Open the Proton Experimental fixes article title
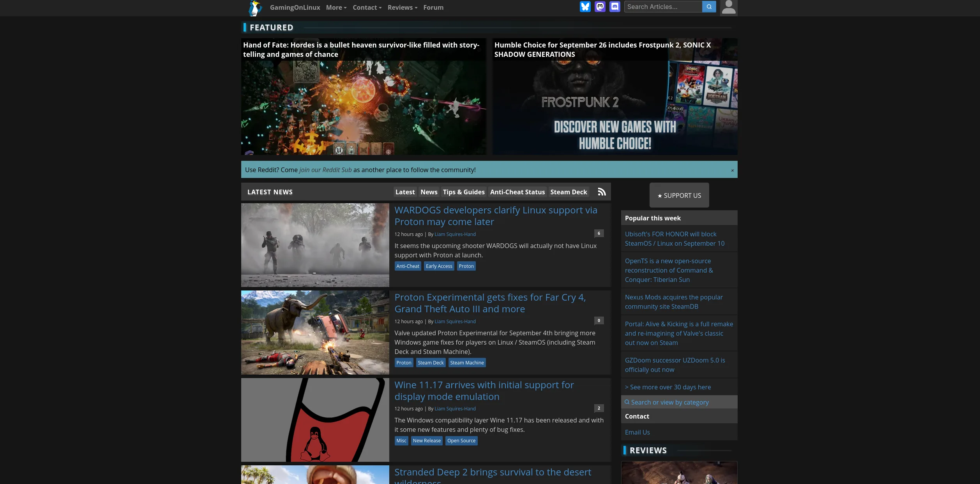The image size is (980, 484). coord(490,303)
